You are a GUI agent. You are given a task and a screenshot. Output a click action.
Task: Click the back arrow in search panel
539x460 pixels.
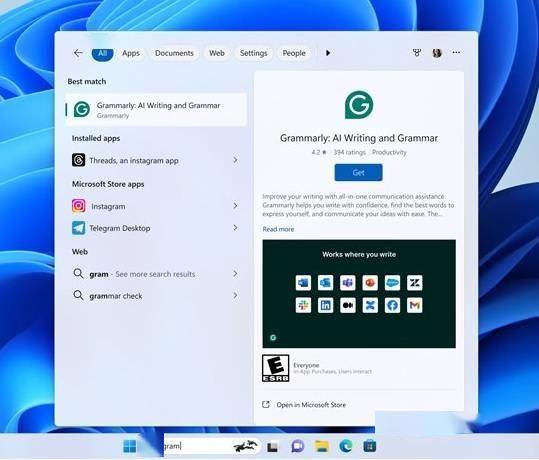coord(78,53)
